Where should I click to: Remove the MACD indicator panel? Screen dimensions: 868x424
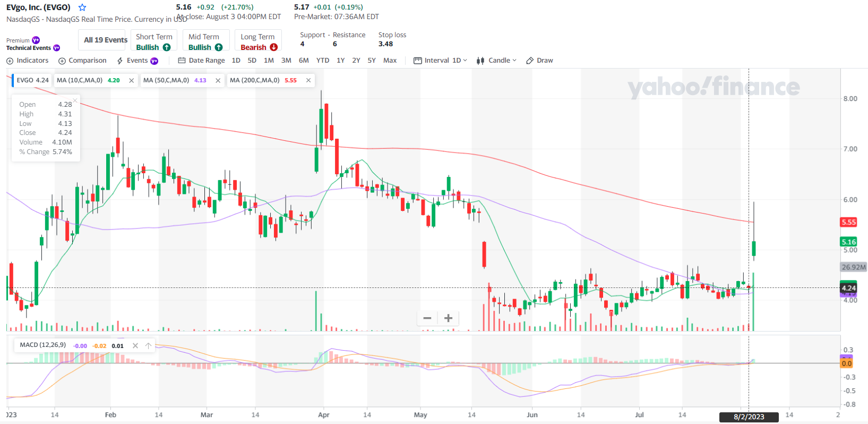(x=135, y=346)
